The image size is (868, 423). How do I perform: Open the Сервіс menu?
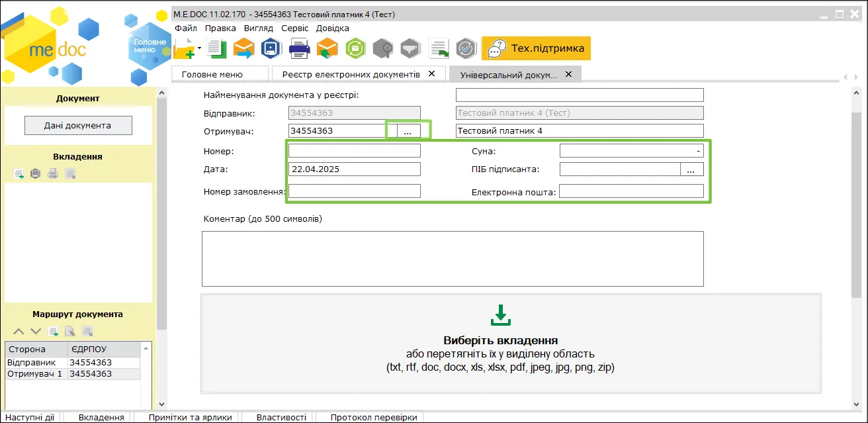(x=294, y=28)
